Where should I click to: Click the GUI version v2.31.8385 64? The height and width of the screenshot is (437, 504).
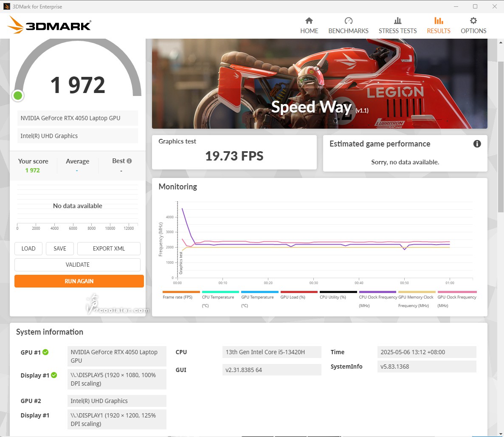[x=272, y=370]
